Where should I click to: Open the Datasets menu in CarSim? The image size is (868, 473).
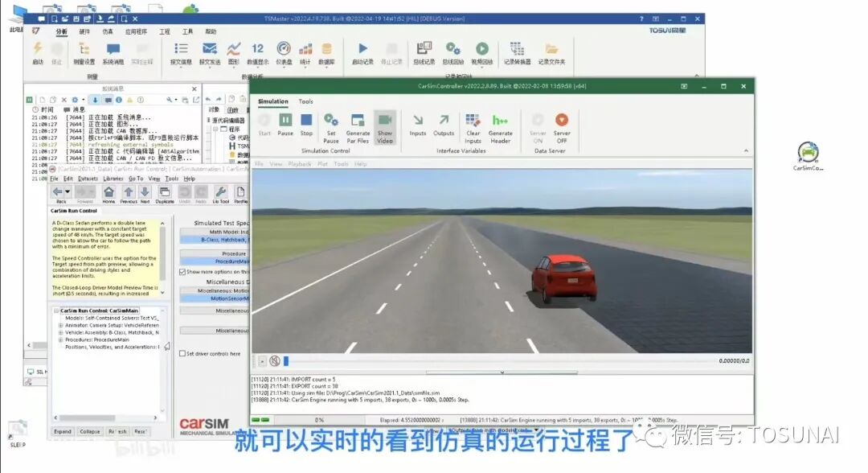[88, 179]
